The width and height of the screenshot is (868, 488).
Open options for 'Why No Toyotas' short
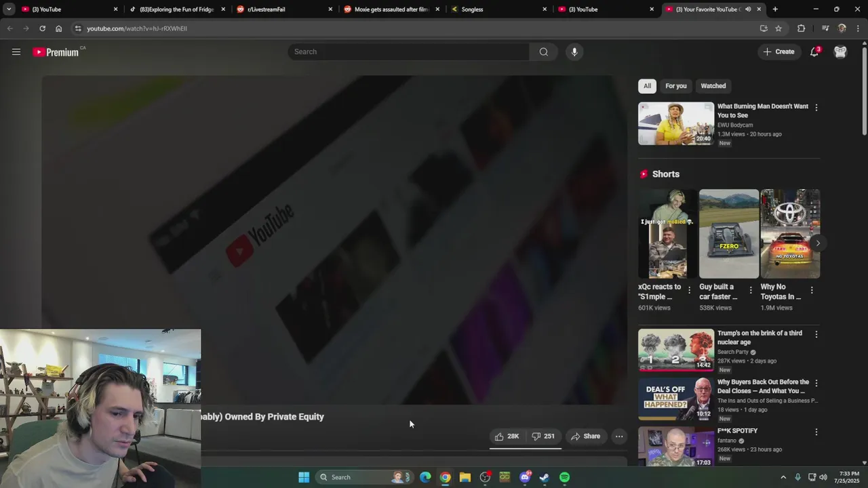(x=812, y=290)
